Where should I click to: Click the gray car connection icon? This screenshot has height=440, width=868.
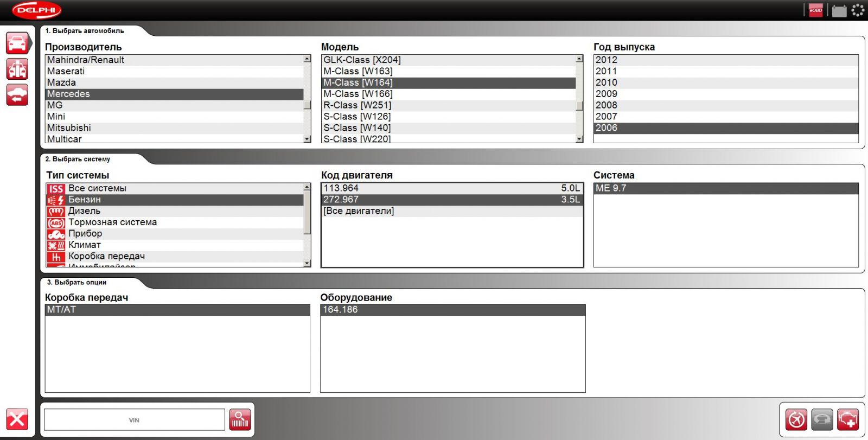[x=822, y=419]
